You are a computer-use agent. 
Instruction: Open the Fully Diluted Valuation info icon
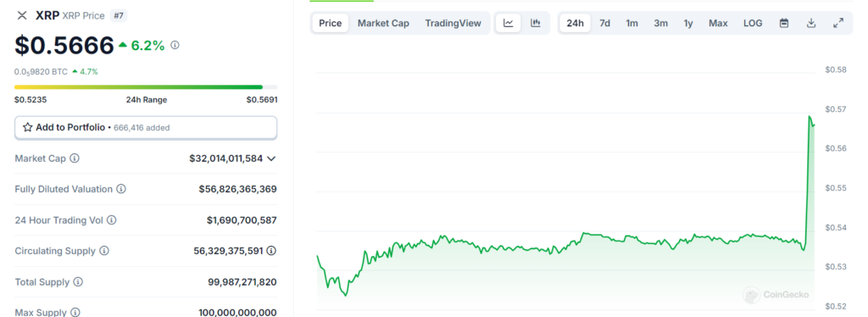click(x=121, y=189)
